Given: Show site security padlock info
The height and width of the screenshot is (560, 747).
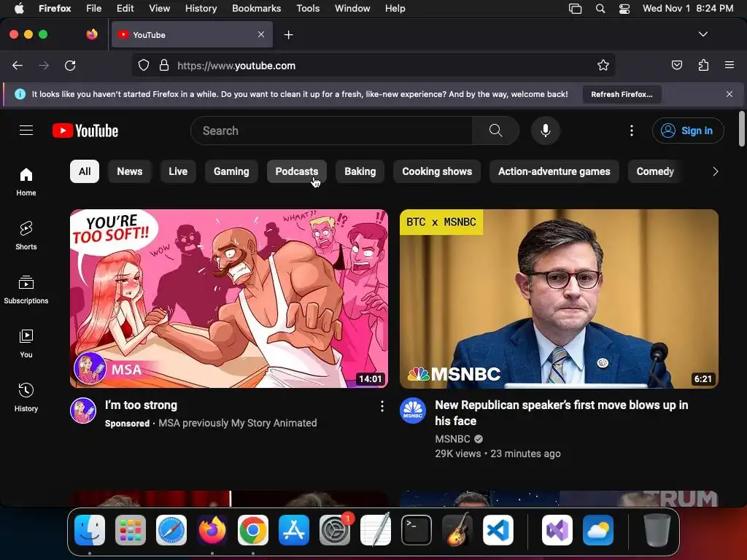Looking at the screenshot, I should click(x=164, y=65).
